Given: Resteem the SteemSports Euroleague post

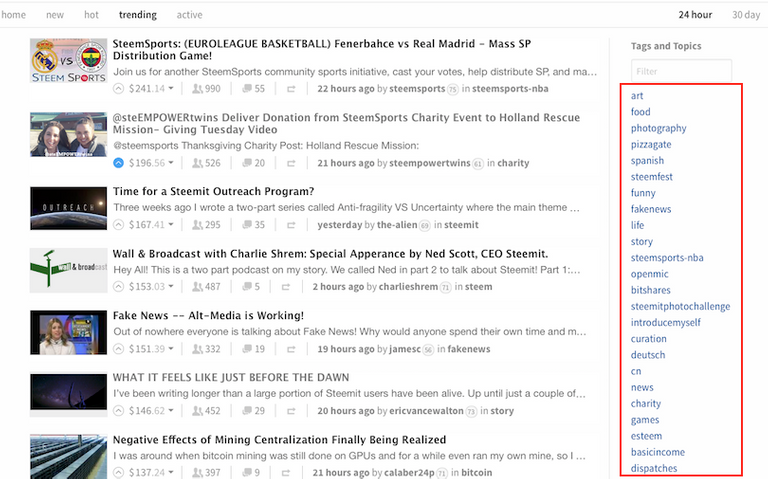Looking at the screenshot, I should coord(291,89).
